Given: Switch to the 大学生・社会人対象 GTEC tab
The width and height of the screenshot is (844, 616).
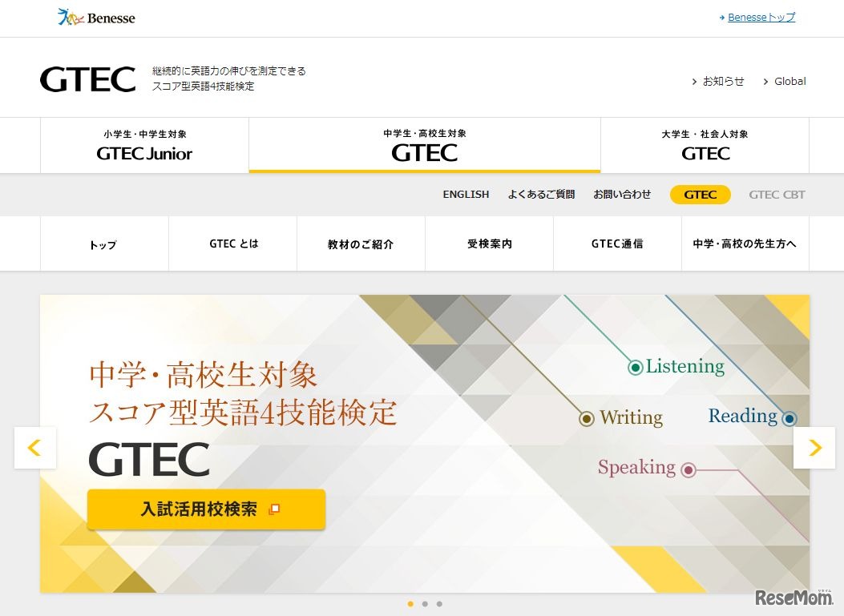Looking at the screenshot, I should click(x=705, y=145).
